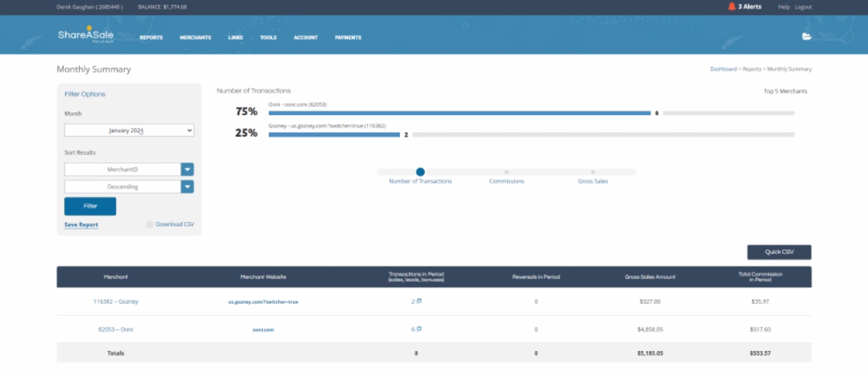Viewport: 868px width, 378px height.
Task: Select the Commissions chart option
Action: 506,172
